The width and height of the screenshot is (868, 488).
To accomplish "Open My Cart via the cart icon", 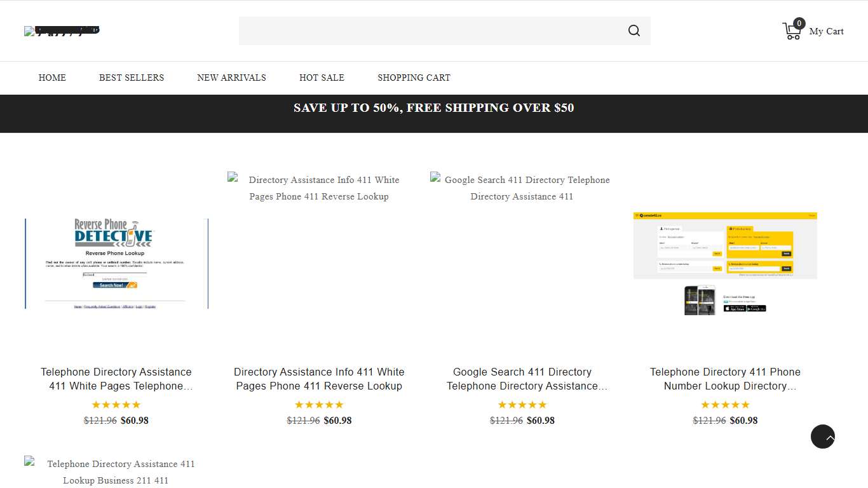I will point(792,30).
